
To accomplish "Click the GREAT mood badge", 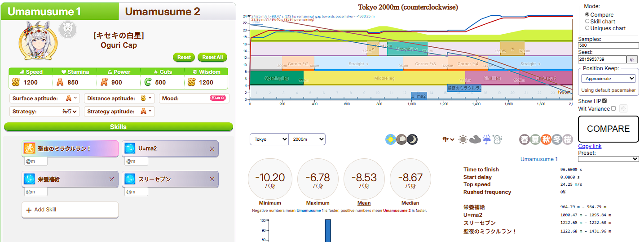I will pyautogui.click(x=218, y=98).
